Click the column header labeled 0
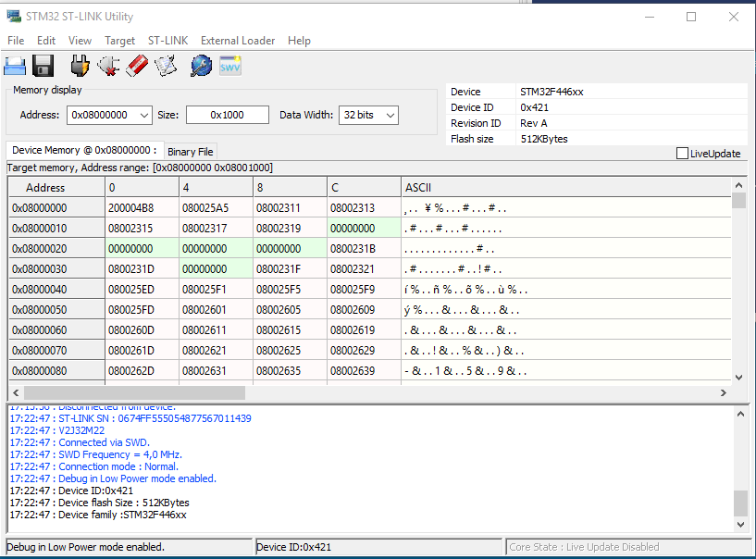 [x=142, y=187]
